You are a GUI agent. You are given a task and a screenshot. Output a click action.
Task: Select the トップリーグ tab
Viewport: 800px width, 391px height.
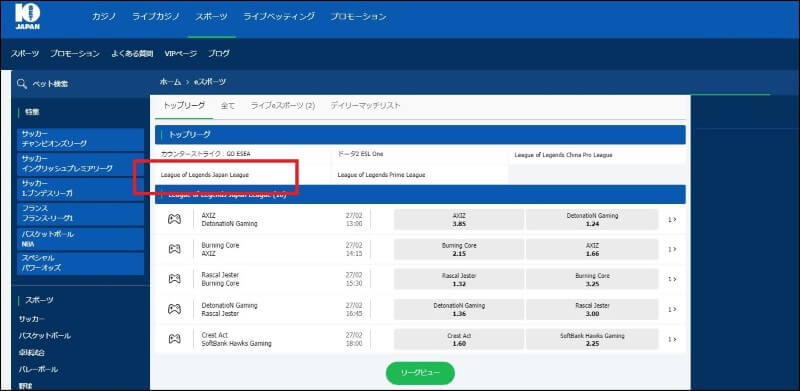184,106
